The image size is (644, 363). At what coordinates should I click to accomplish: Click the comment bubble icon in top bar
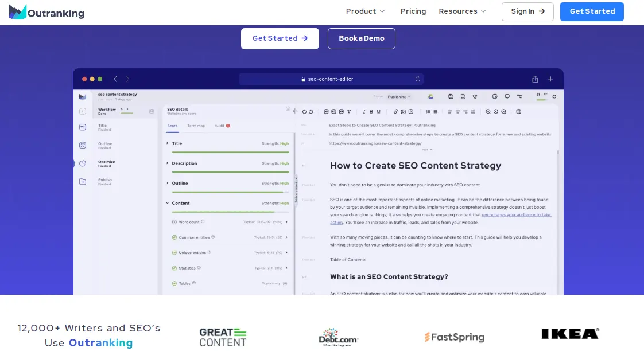507,96
